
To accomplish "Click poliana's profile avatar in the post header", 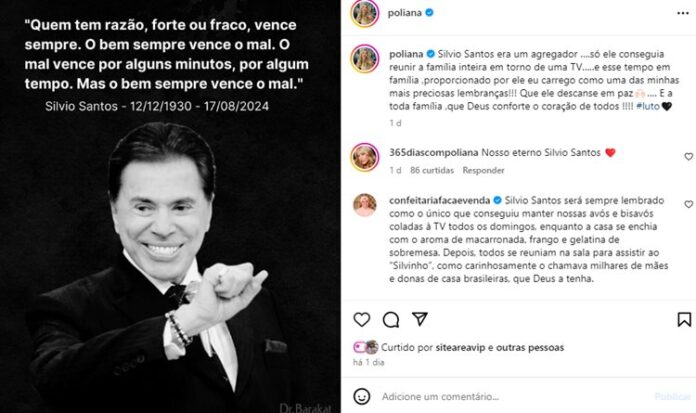I will (362, 14).
